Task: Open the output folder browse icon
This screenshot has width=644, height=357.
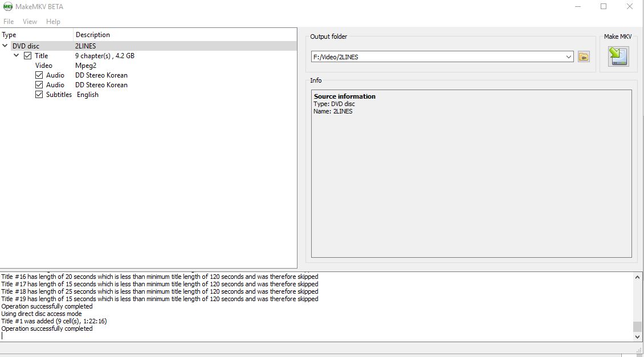Action: 584,56
